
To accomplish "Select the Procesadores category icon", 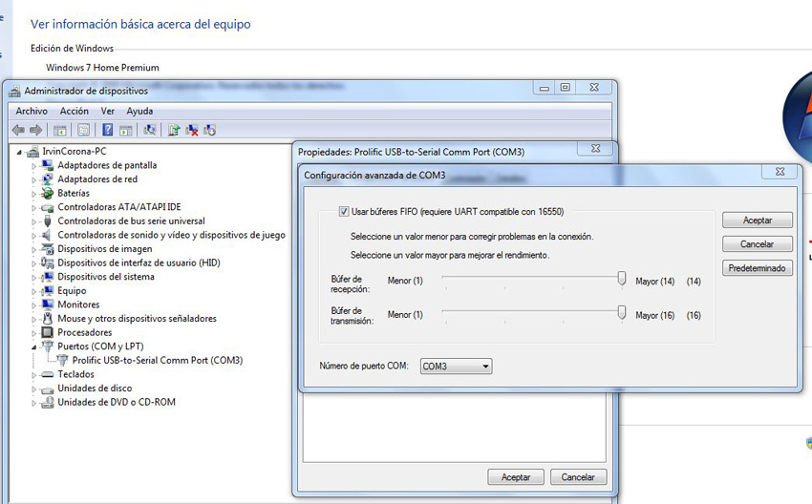I will pos(48,332).
